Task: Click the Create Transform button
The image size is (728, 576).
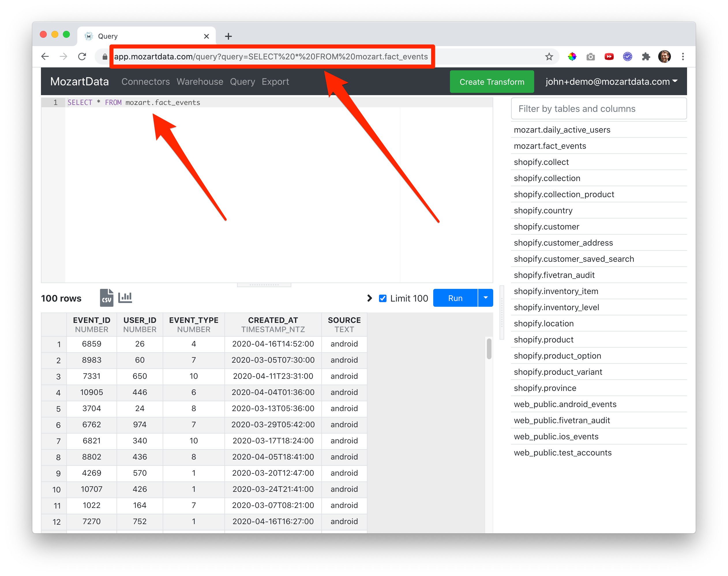Action: (491, 82)
